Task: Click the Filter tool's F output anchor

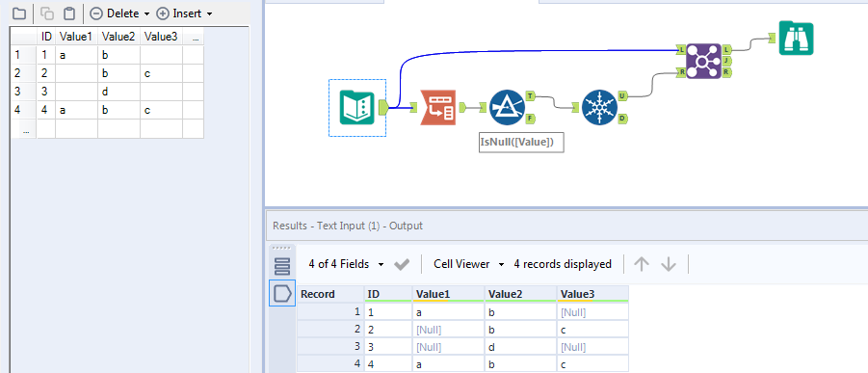Action: pos(530,118)
